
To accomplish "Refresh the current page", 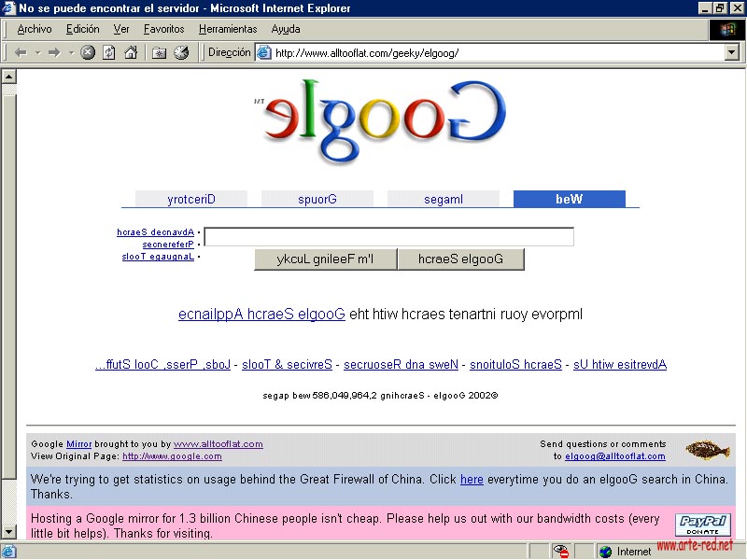I will [x=109, y=52].
